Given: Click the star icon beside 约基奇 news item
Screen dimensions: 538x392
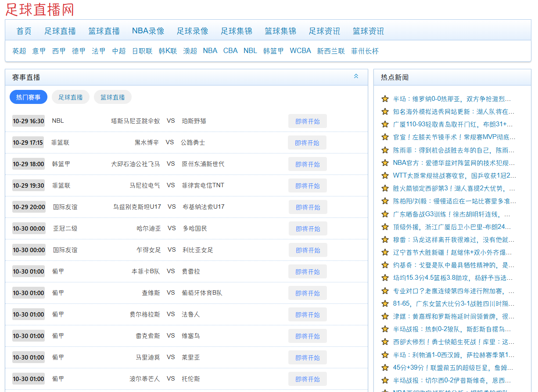Looking at the screenshot, I should tap(385, 265).
